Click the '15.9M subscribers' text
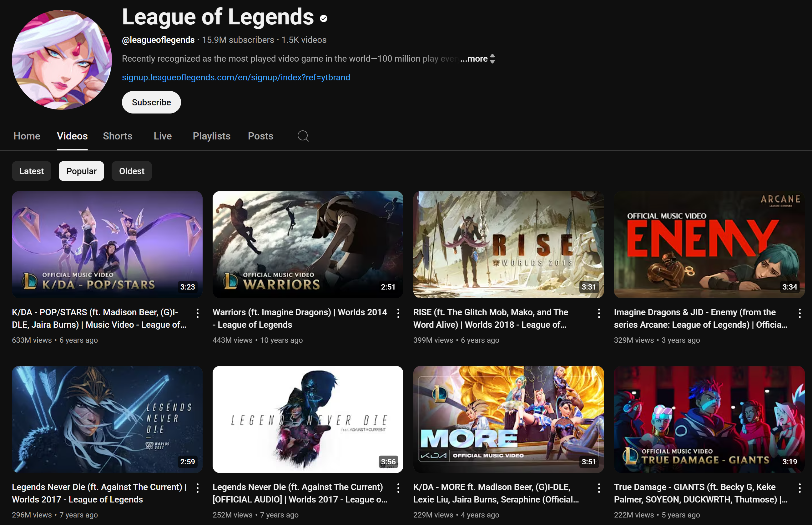Screen dimensions: 812x525 (x=238, y=40)
